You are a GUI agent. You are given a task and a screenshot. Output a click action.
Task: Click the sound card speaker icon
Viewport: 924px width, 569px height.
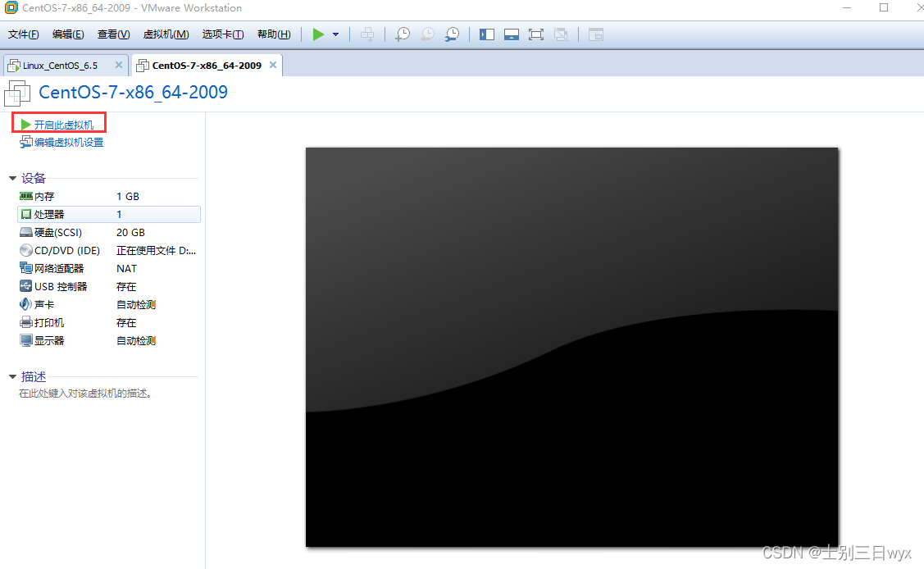[26, 304]
